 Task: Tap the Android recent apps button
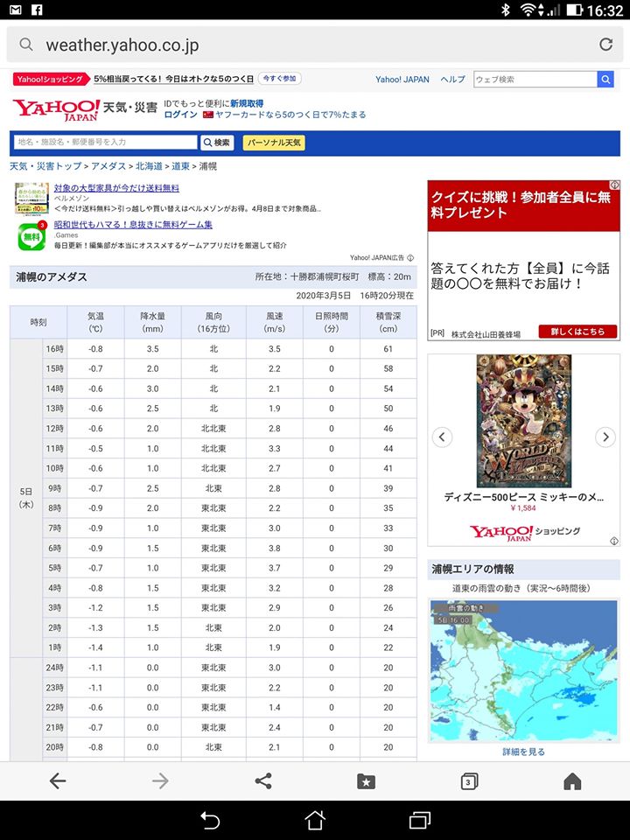[x=419, y=820]
